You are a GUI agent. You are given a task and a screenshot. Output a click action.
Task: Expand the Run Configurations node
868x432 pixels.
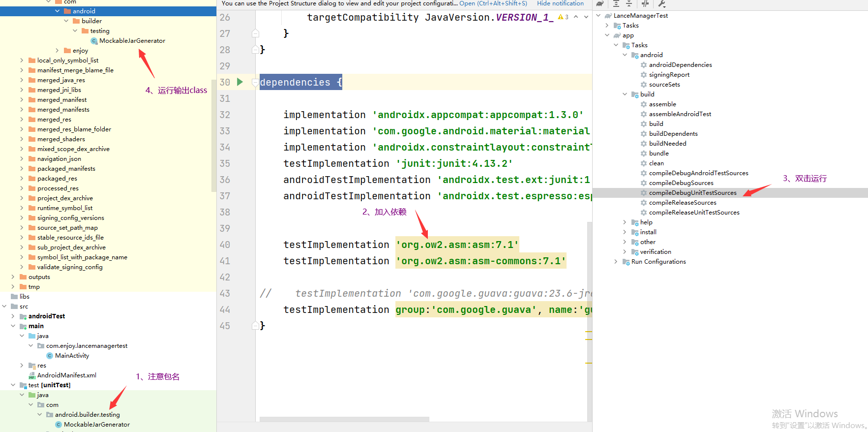tap(616, 262)
